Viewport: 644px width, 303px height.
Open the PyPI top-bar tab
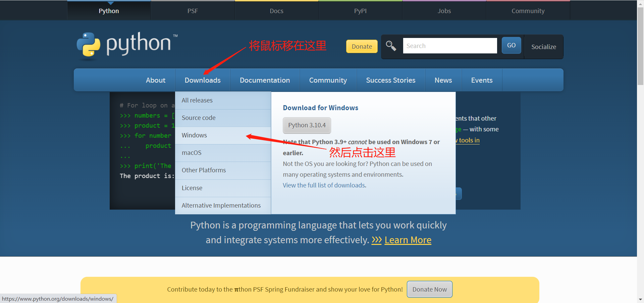pyautogui.click(x=361, y=11)
